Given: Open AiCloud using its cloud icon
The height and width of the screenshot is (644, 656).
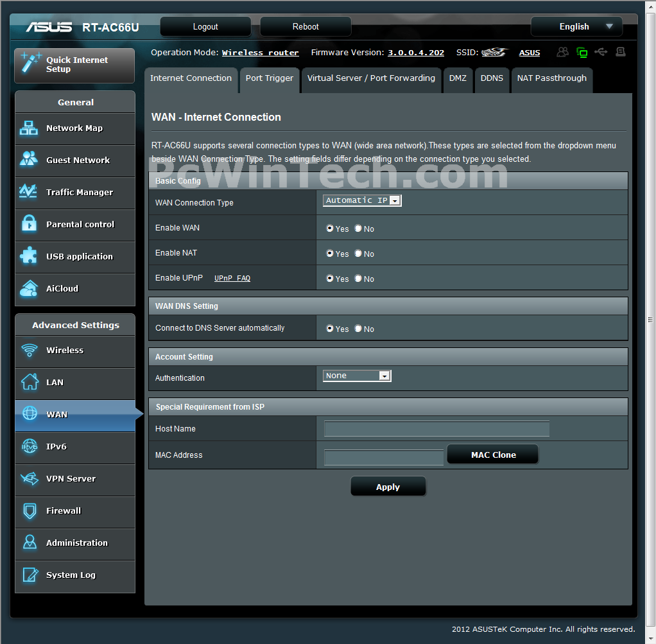Looking at the screenshot, I should pyautogui.click(x=29, y=288).
